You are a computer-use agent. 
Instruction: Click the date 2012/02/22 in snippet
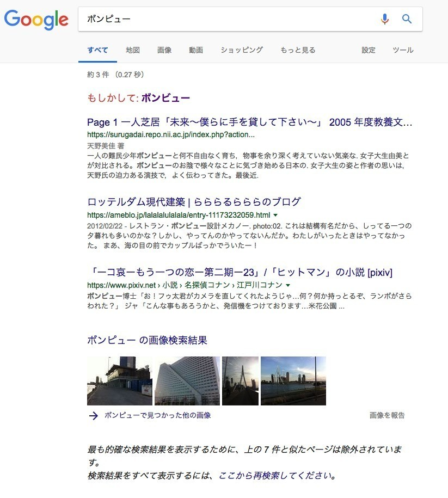tap(105, 226)
